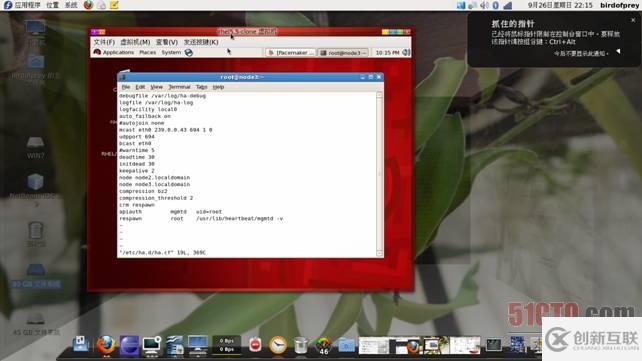Click the 'node node2.localdomain' line

[x=154, y=178]
